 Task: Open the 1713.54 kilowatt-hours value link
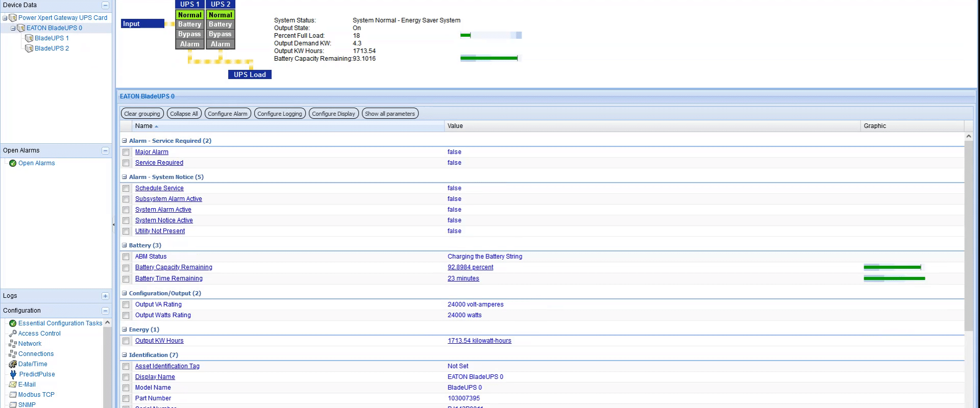(479, 341)
